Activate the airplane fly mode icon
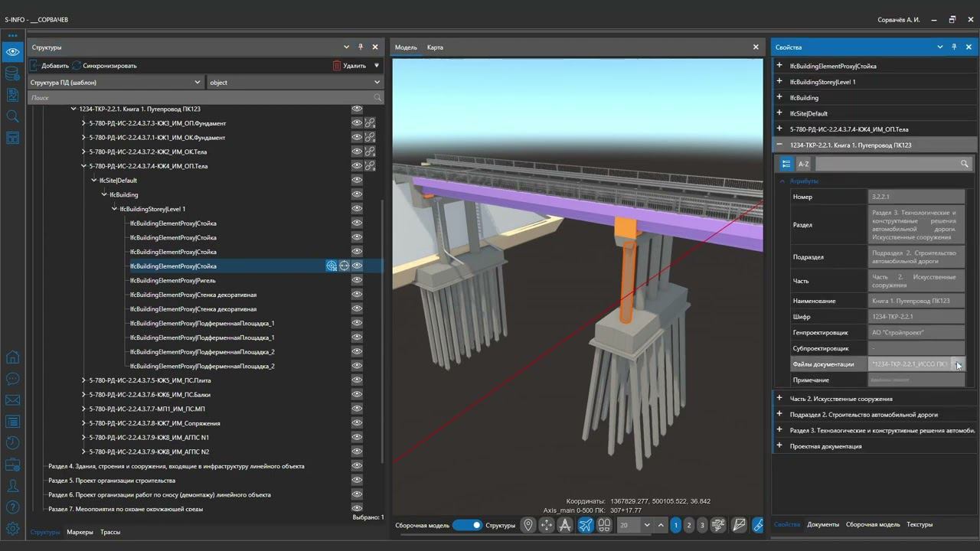Image resolution: width=980 pixels, height=551 pixels. pyautogui.click(x=585, y=525)
